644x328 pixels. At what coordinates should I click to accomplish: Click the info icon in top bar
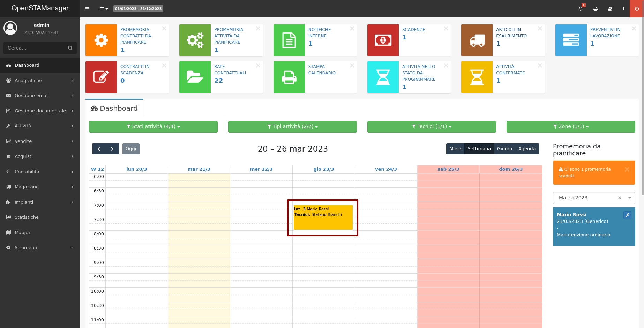623,9
